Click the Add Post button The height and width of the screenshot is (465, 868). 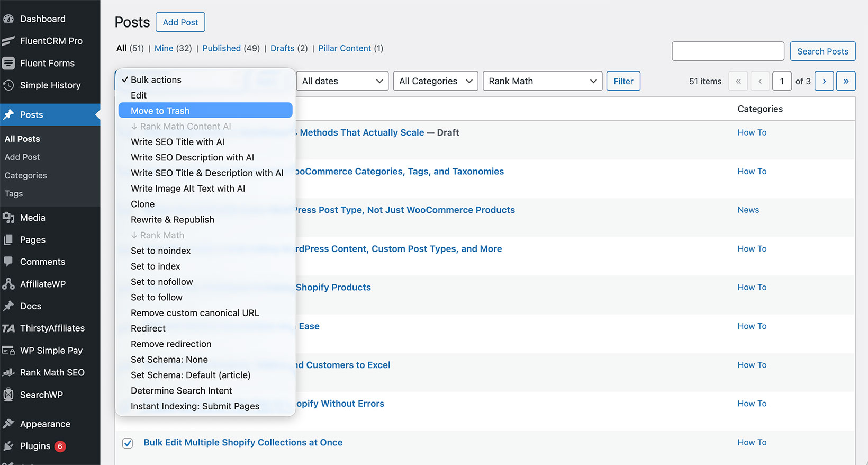(x=180, y=22)
